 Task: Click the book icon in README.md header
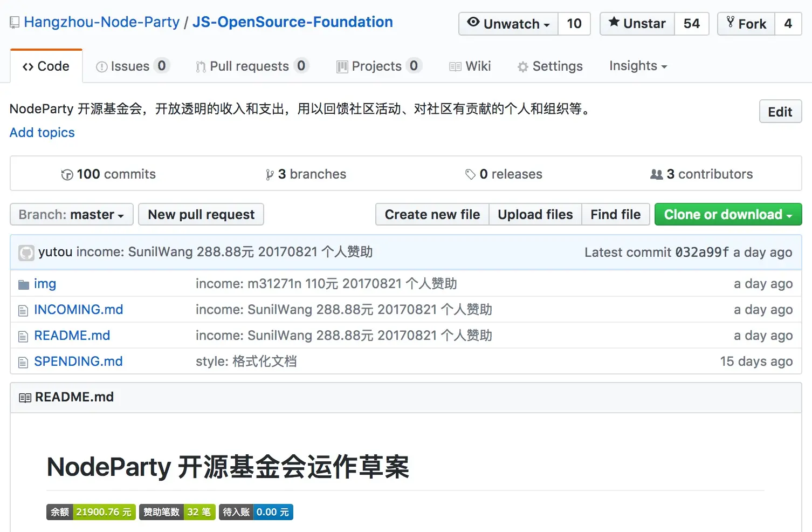coord(25,398)
